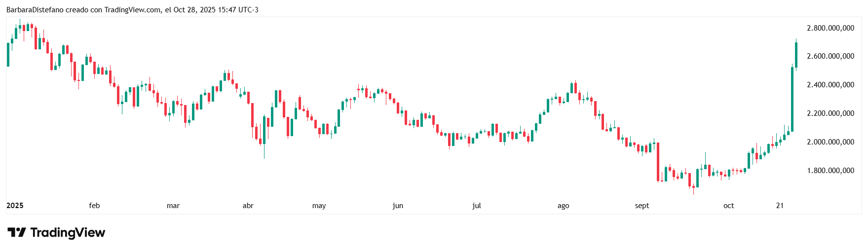Click the 2.800.000,000 price axis label
Viewport: 868px width, 251px height.
[x=830, y=28]
